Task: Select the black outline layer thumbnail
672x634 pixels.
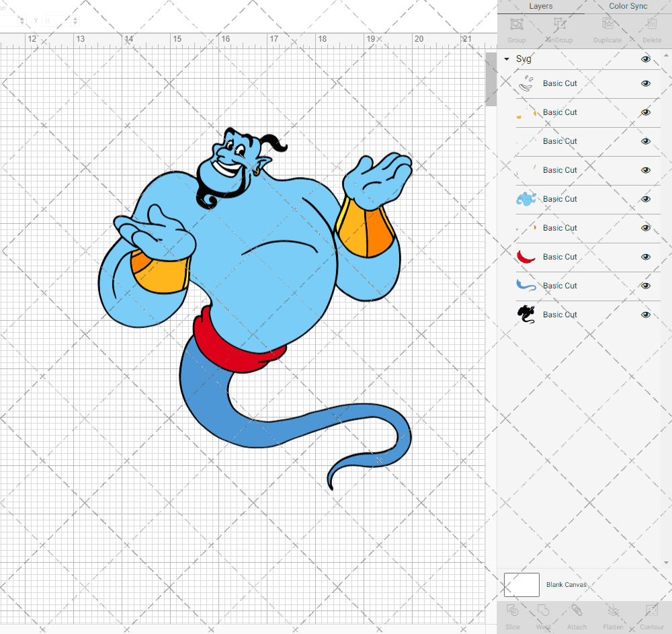Action: click(526, 315)
